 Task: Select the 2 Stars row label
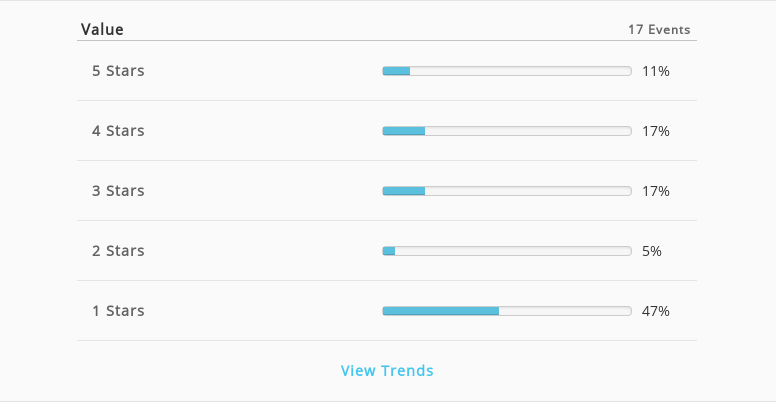pyautogui.click(x=118, y=251)
